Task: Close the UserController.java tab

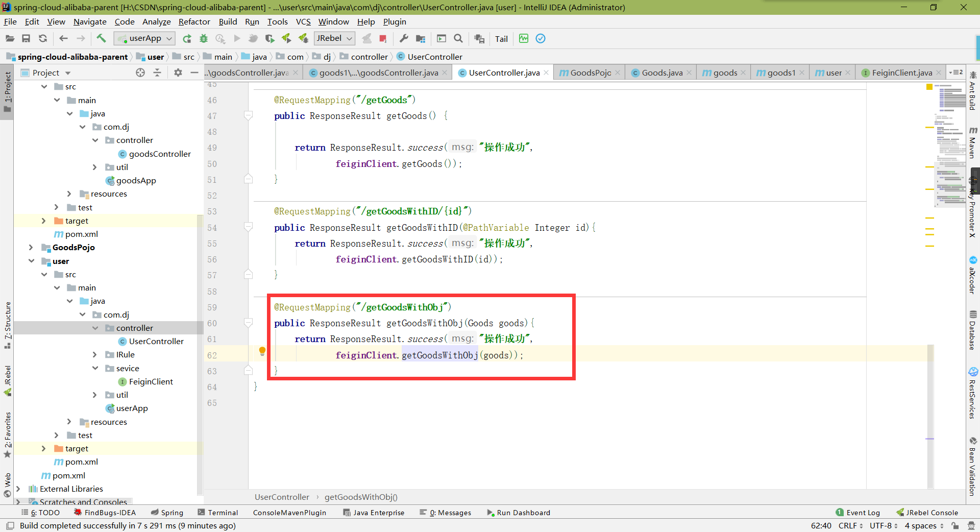Action: 546,72
